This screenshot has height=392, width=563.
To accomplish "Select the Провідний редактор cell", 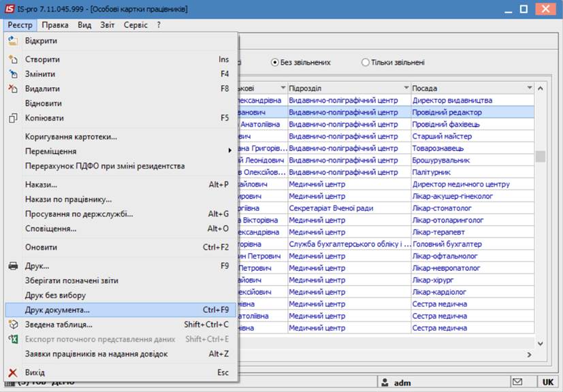I will click(472, 112).
